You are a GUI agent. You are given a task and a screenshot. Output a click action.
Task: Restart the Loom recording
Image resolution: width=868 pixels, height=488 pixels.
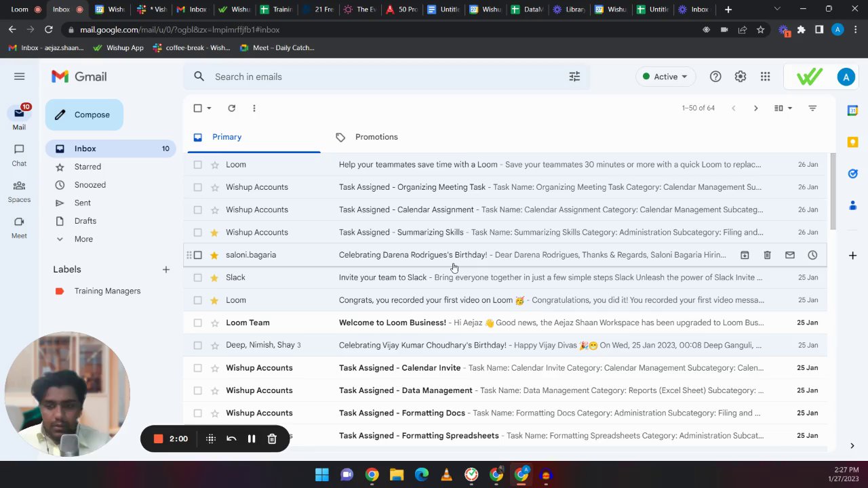tap(231, 439)
